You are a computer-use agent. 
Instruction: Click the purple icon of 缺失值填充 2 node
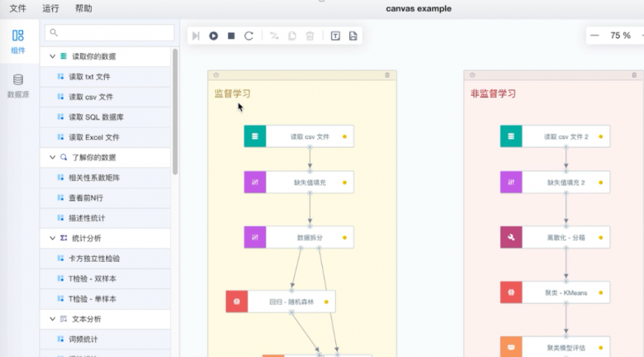tap(511, 182)
